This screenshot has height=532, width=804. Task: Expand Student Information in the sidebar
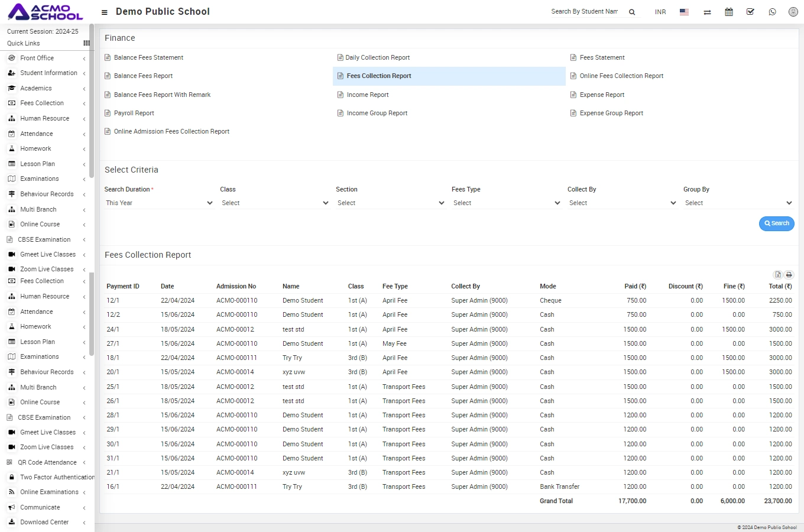pyautogui.click(x=48, y=73)
